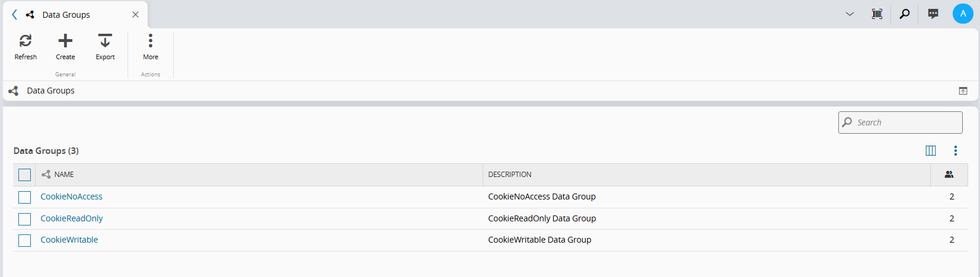Image resolution: width=980 pixels, height=277 pixels.
Task: Open the CookieWritable data group
Action: point(69,240)
